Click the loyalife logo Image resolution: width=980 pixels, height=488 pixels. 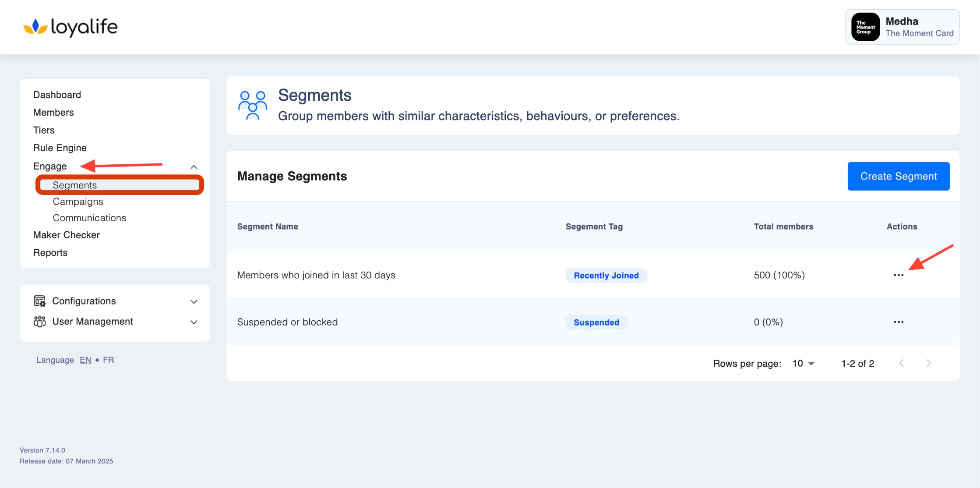click(71, 27)
